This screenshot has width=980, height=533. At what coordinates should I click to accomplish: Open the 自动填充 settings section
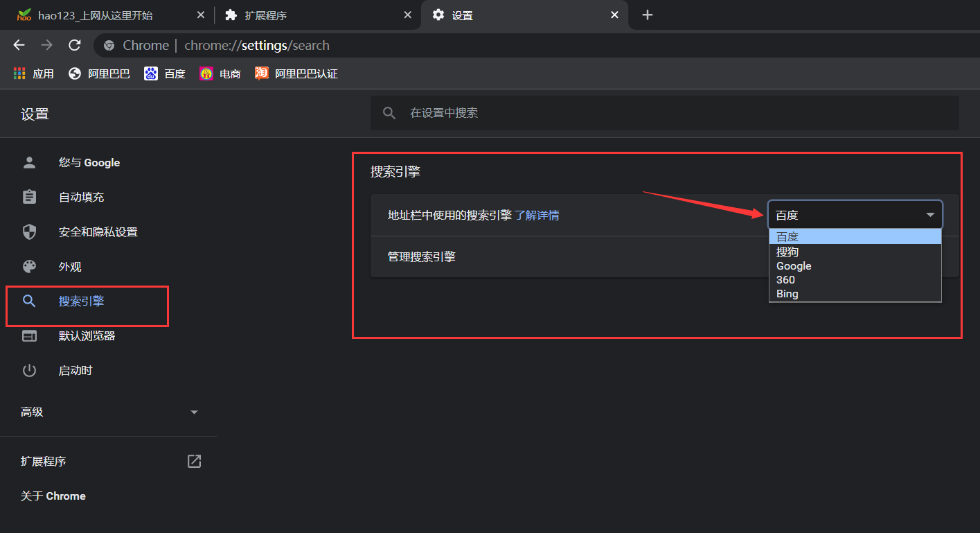pyautogui.click(x=81, y=197)
